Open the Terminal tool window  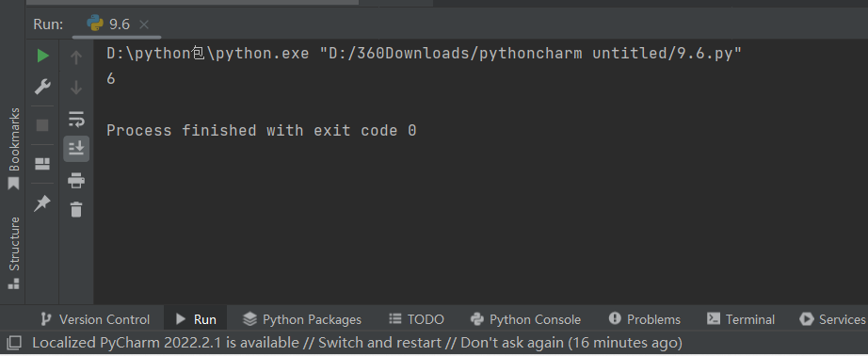pyautogui.click(x=741, y=319)
